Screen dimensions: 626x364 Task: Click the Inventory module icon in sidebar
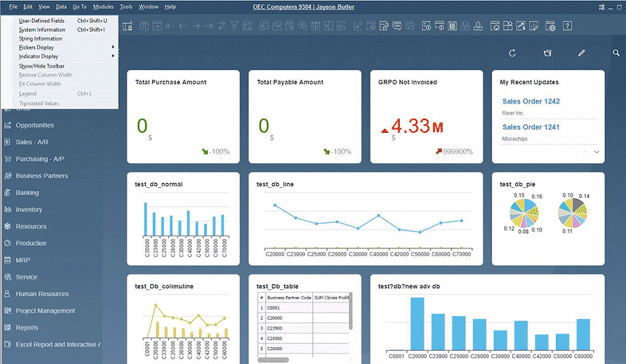tap(7, 210)
